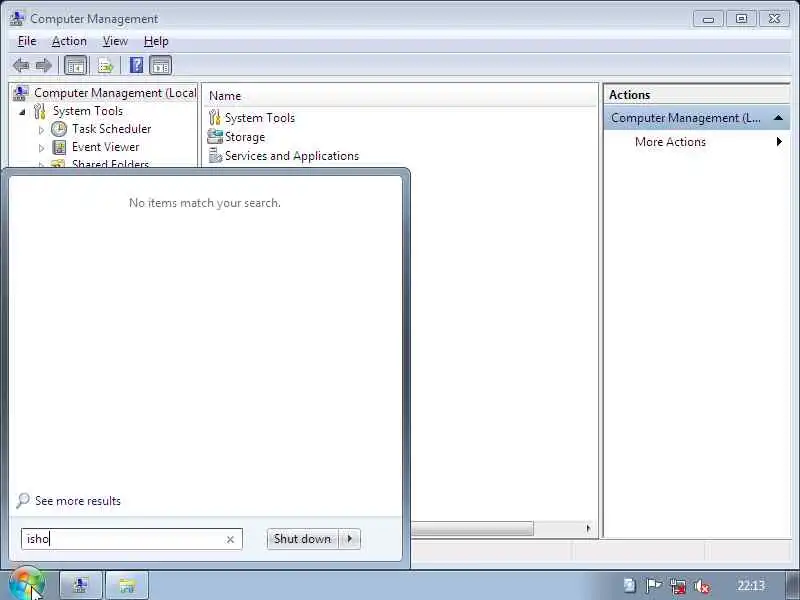Click More Actions in the Actions pane
Viewport: 800px width, 600px height.
pyautogui.click(x=670, y=142)
